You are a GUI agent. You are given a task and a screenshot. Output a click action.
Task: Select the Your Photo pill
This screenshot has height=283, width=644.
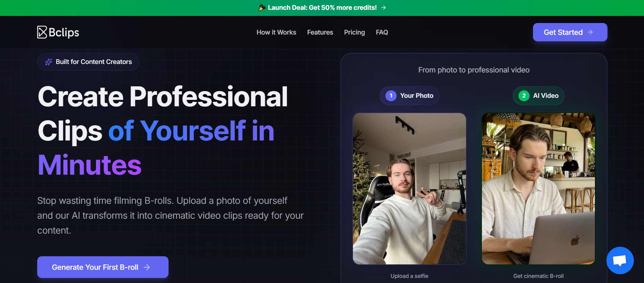409,95
